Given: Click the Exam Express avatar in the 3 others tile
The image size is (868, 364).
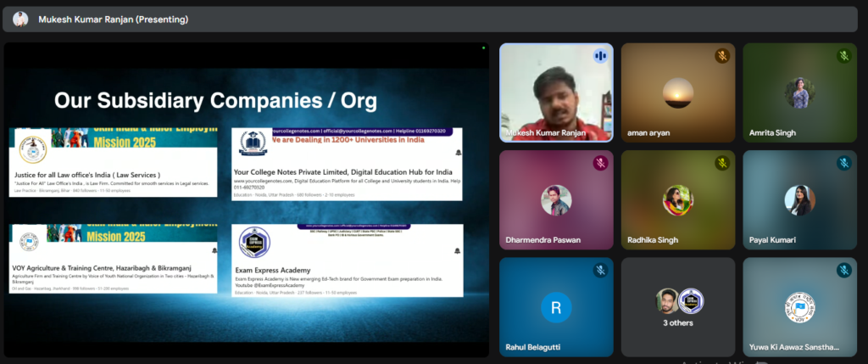Looking at the screenshot, I should pos(690,301).
